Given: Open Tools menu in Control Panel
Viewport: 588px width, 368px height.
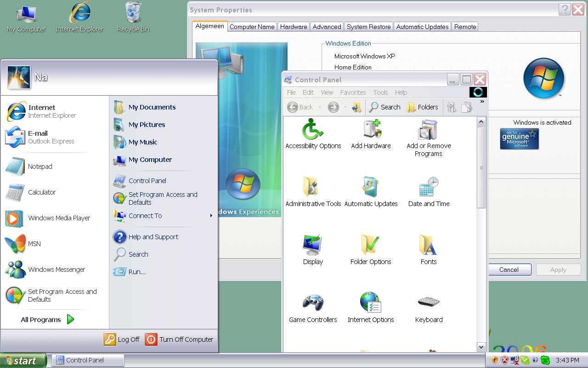Looking at the screenshot, I should pos(380,92).
